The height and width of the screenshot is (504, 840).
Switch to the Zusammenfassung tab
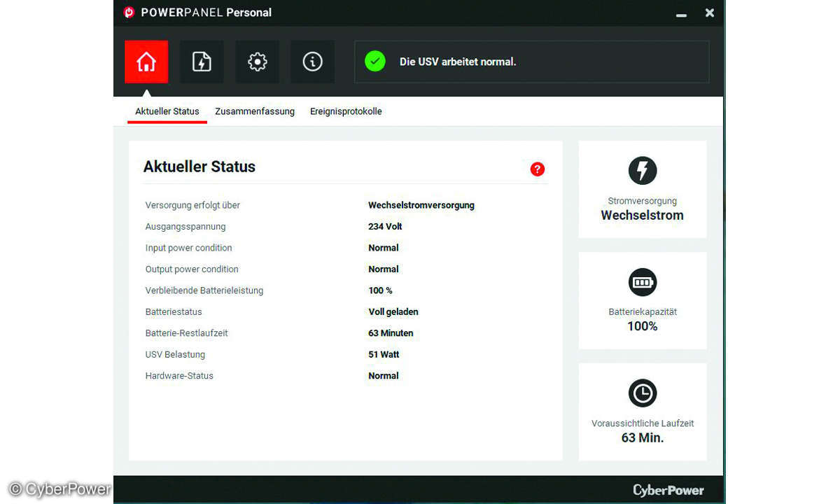coord(255,111)
